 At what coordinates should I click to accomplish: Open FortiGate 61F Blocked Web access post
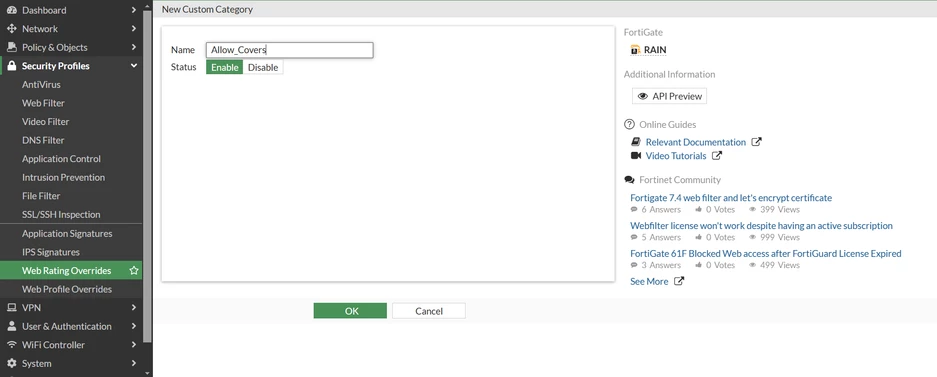(765, 253)
